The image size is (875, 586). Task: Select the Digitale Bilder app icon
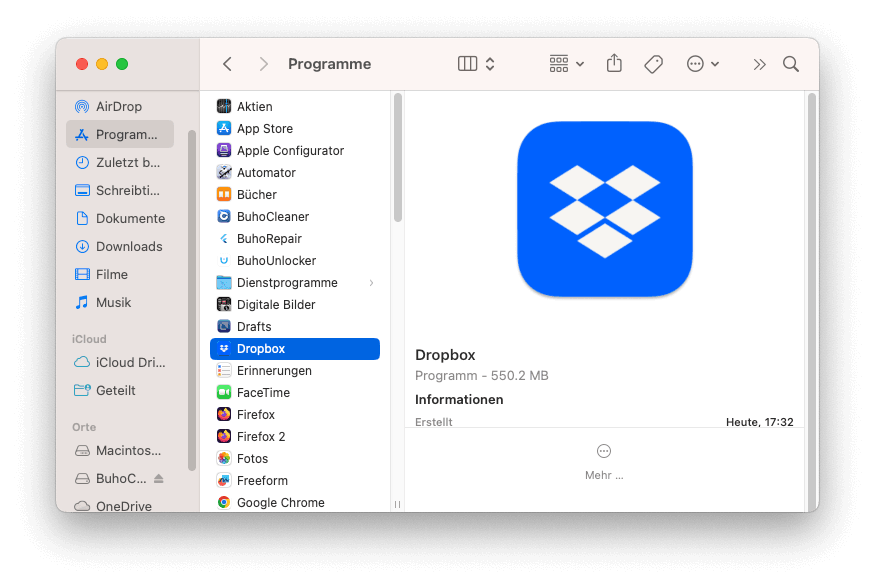click(224, 305)
